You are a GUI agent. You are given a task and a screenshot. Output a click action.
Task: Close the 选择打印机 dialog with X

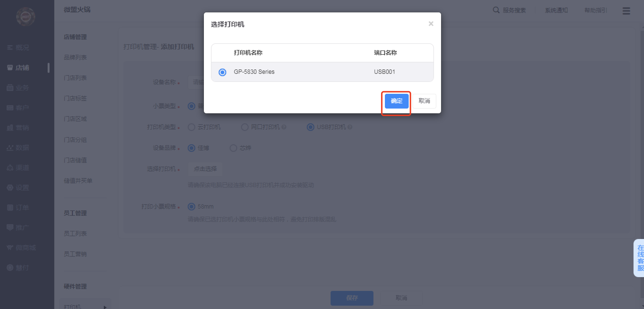pyautogui.click(x=431, y=24)
